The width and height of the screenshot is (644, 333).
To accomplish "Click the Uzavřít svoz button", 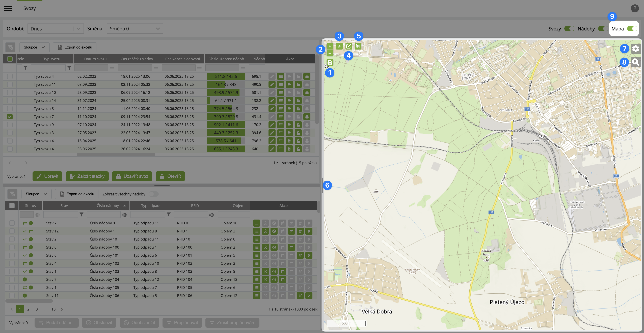I will (132, 176).
